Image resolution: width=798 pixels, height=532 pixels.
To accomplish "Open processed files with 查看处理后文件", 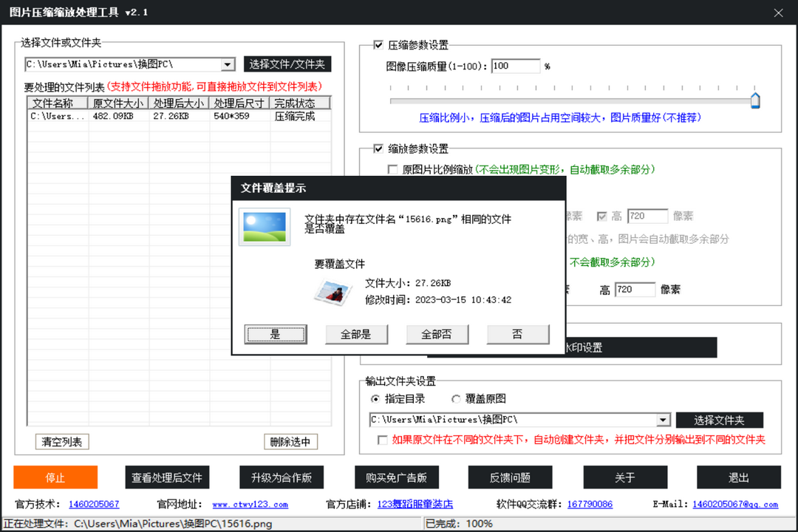I will (x=167, y=477).
